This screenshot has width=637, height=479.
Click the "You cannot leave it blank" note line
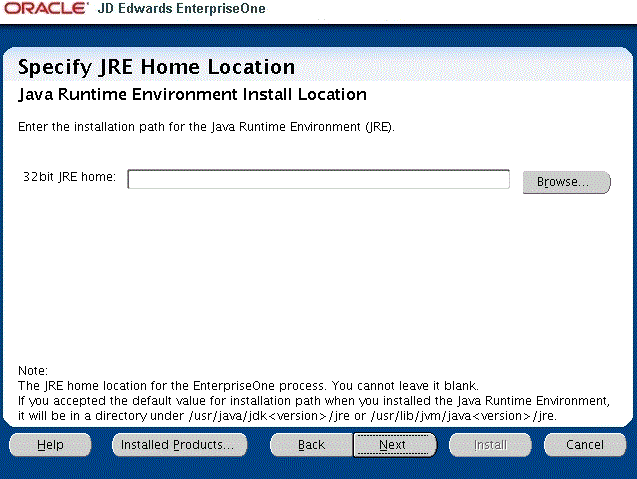pos(249,386)
